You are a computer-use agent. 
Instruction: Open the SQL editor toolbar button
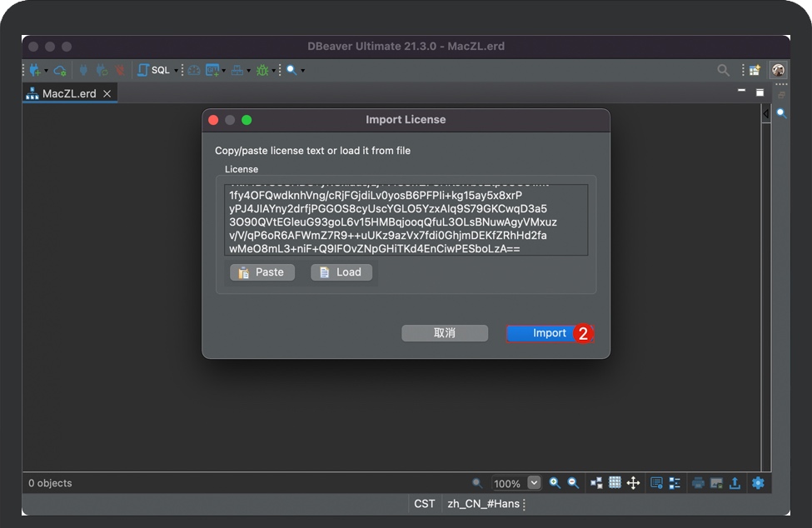click(154, 71)
